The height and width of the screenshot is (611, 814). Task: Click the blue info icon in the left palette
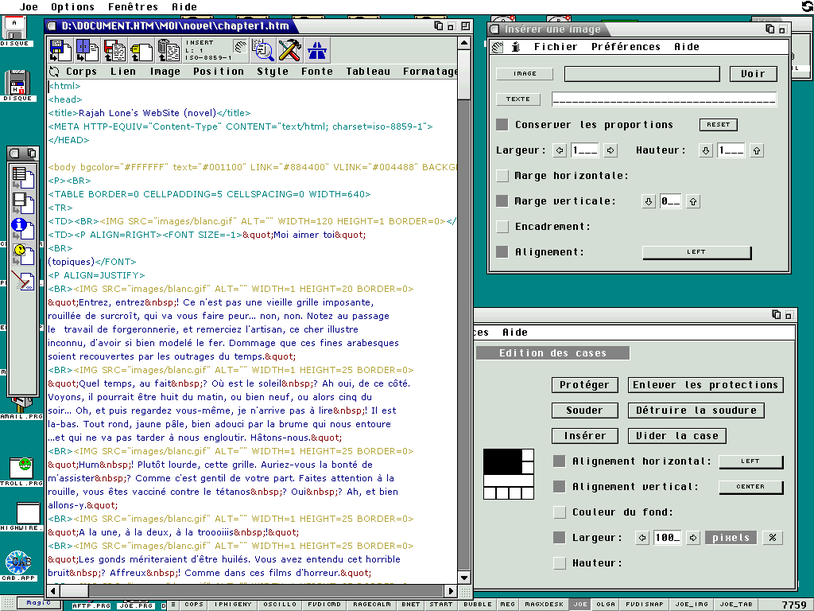click(18, 225)
